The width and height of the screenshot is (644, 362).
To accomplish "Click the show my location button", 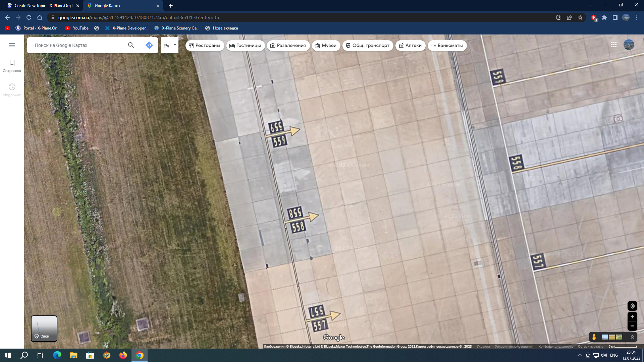I will (632, 306).
